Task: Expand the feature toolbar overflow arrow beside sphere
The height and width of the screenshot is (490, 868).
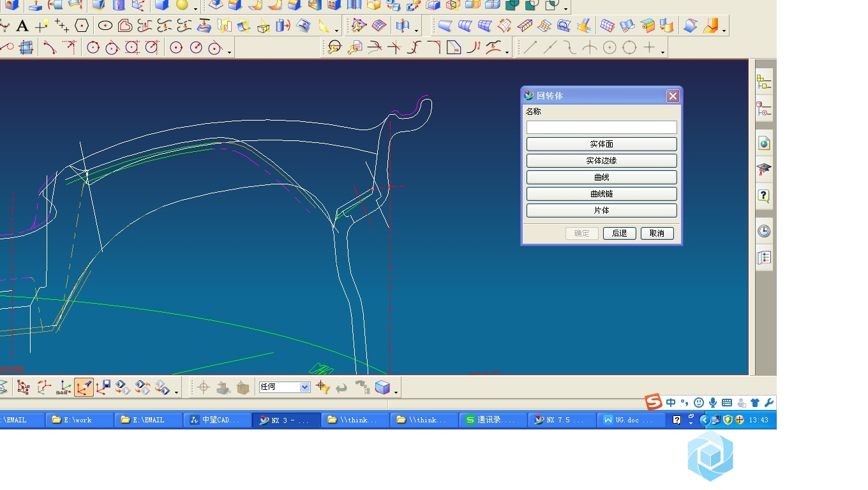Action: (x=195, y=9)
